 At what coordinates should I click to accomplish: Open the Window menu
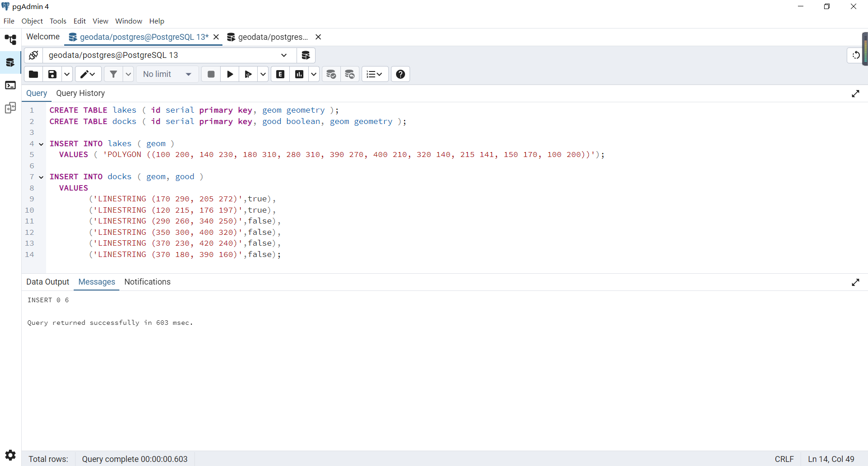[x=129, y=21]
